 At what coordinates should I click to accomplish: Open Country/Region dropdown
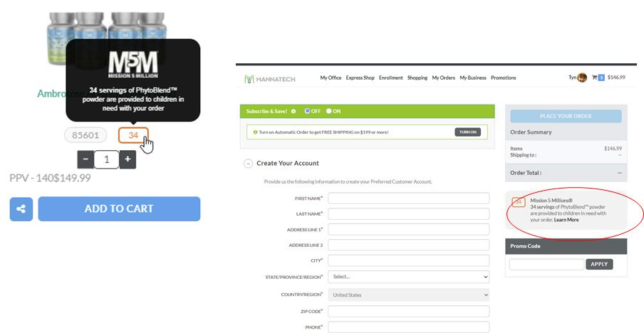tap(409, 295)
